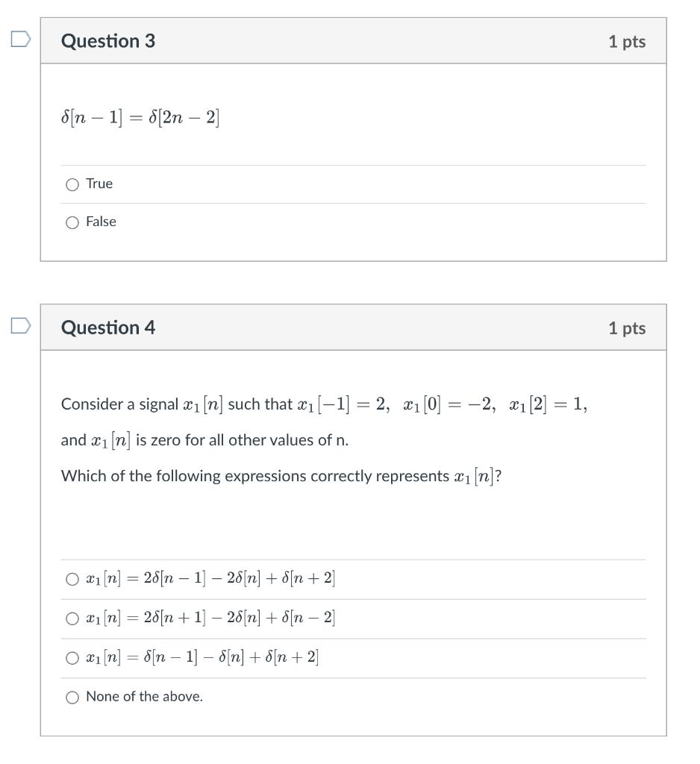Click the equation δ[n−1] = δ[2n−2]
Viewport: 700px width, 764px height.
(x=138, y=118)
